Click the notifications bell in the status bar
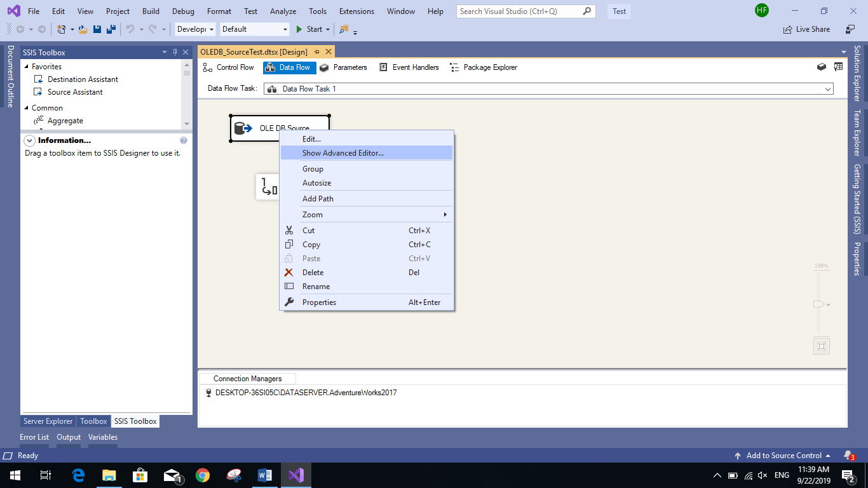868x488 pixels. click(848, 456)
